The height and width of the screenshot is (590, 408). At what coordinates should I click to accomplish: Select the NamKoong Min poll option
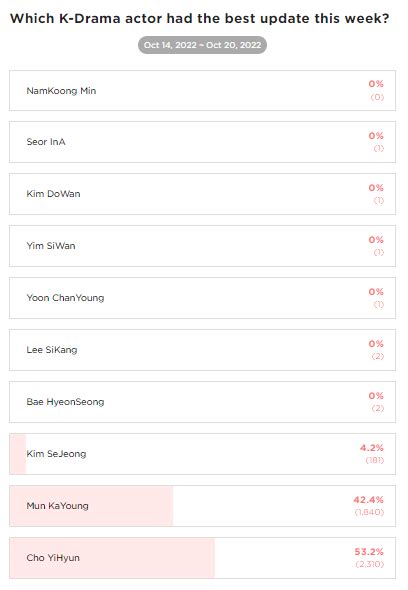[202, 90]
